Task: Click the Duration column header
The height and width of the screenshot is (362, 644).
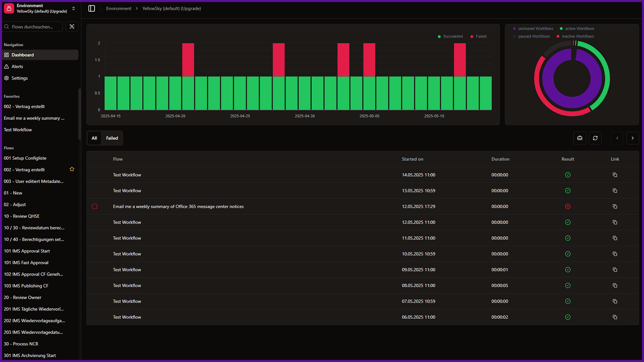Action: tap(500, 159)
